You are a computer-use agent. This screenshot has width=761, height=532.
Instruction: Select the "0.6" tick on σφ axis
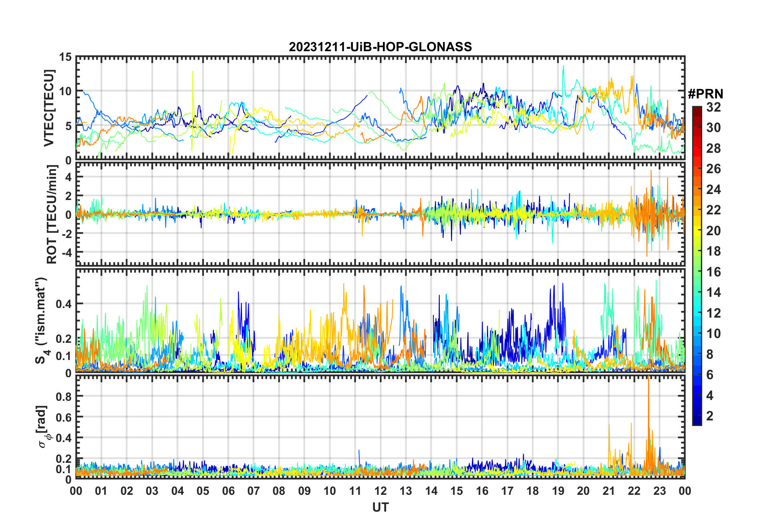[64, 417]
